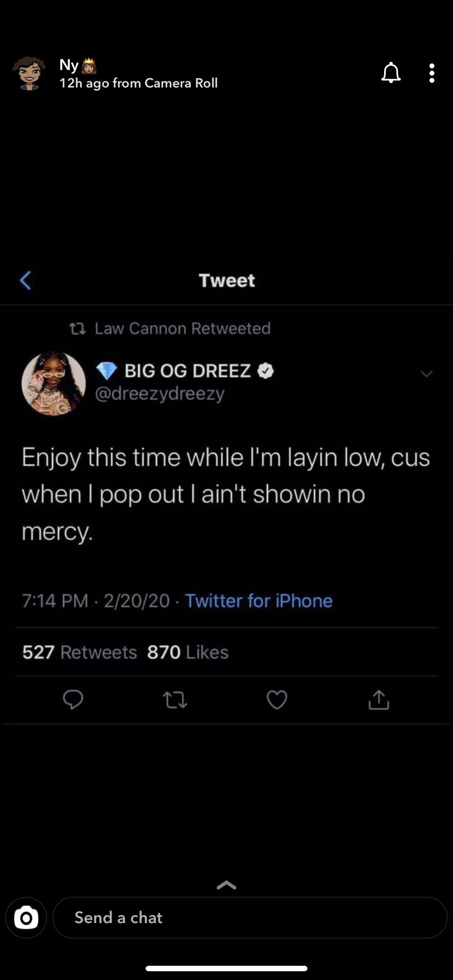Image resolution: width=453 pixels, height=980 pixels.
Task: Tap the @dreezydreezy handle
Action: point(160,394)
